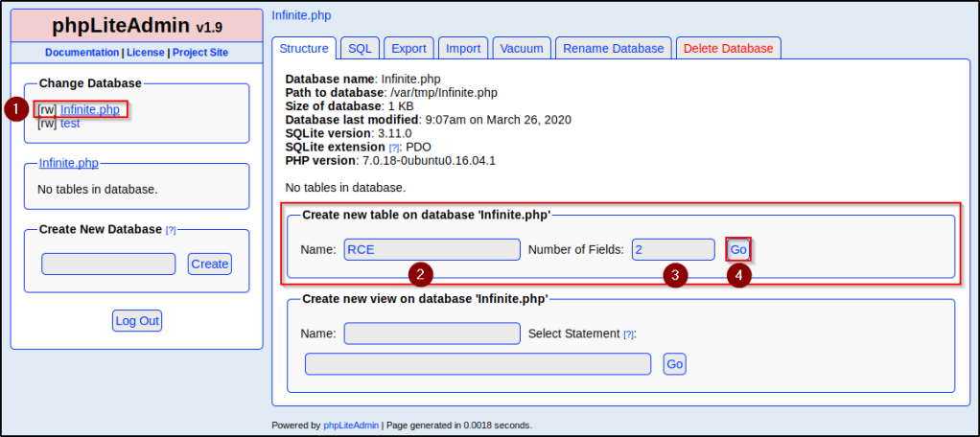980x437 pixels.
Task: Open the Rename Database tab
Action: [x=613, y=49]
